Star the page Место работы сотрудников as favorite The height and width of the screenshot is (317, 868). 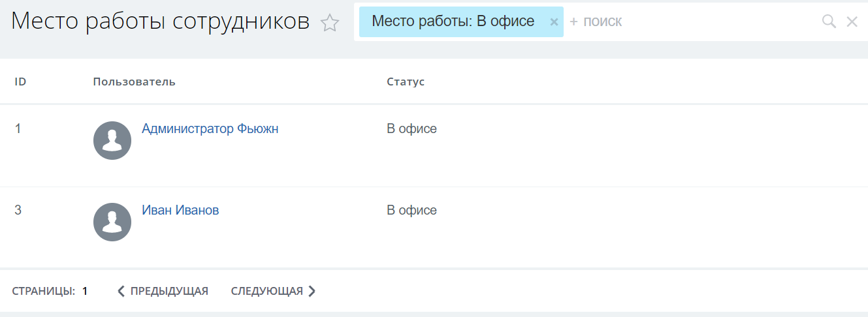click(x=330, y=23)
